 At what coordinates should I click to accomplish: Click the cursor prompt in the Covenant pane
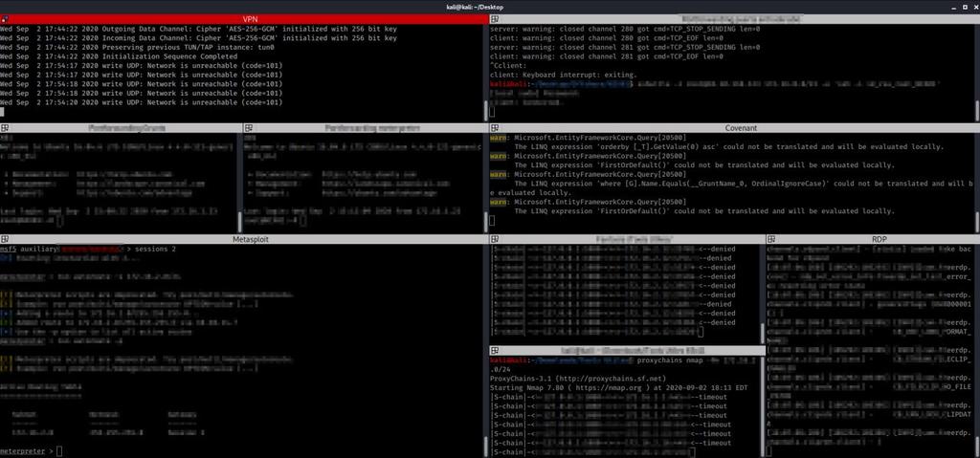[493, 221]
